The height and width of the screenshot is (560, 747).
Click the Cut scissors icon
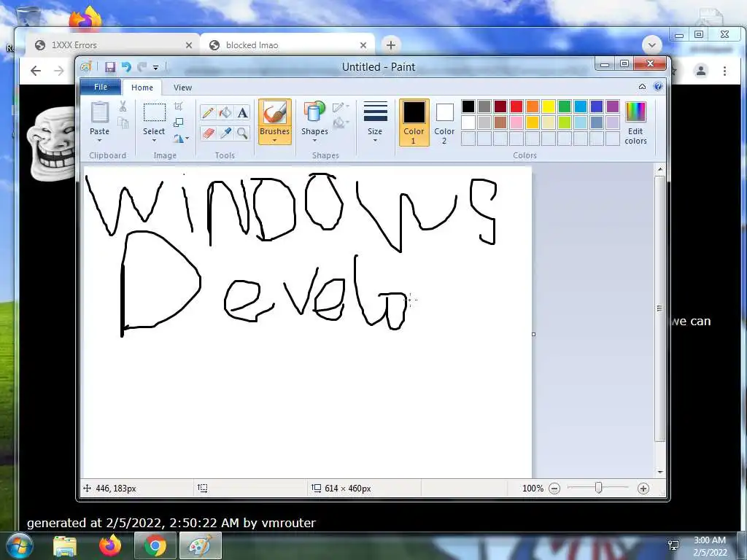tap(123, 106)
